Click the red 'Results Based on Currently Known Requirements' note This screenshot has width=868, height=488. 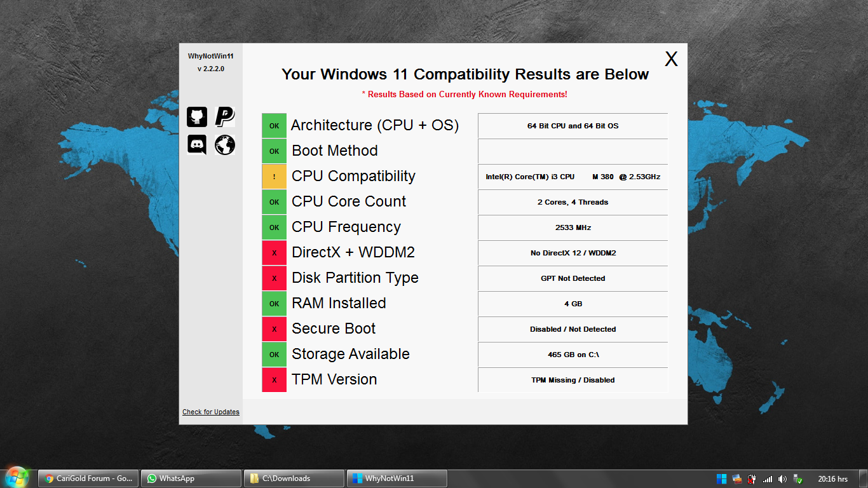pos(465,94)
